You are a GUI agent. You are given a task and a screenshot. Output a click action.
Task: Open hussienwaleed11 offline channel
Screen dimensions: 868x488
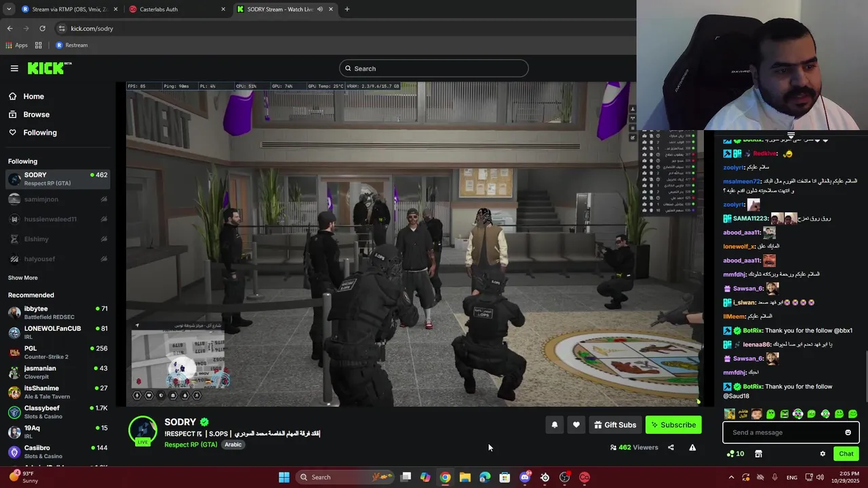coord(58,219)
